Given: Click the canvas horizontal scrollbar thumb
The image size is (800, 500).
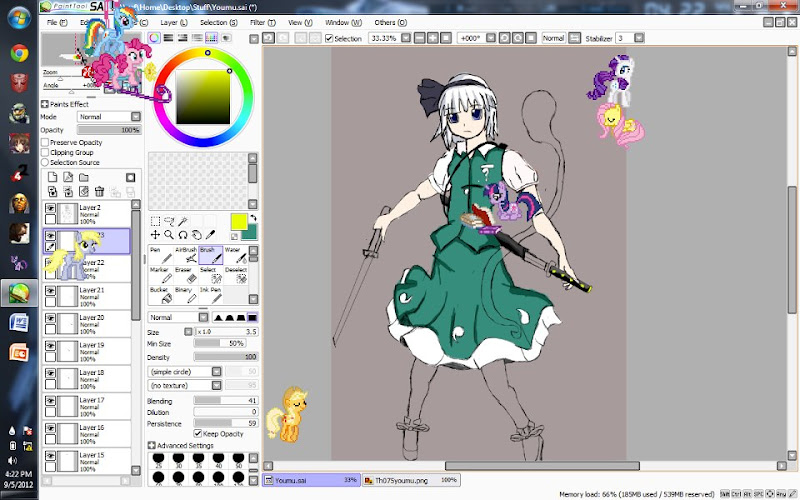Looking at the screenshot, I should 542,466.
